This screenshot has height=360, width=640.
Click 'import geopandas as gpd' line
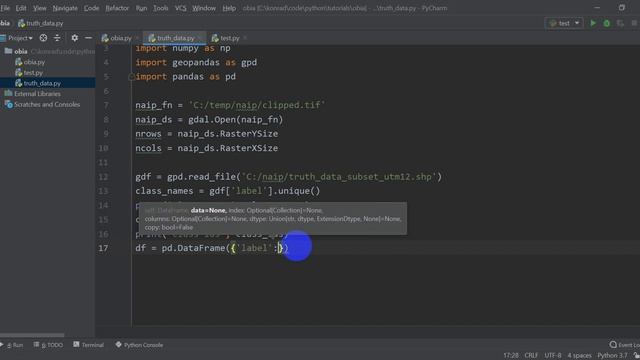[196, 62]
